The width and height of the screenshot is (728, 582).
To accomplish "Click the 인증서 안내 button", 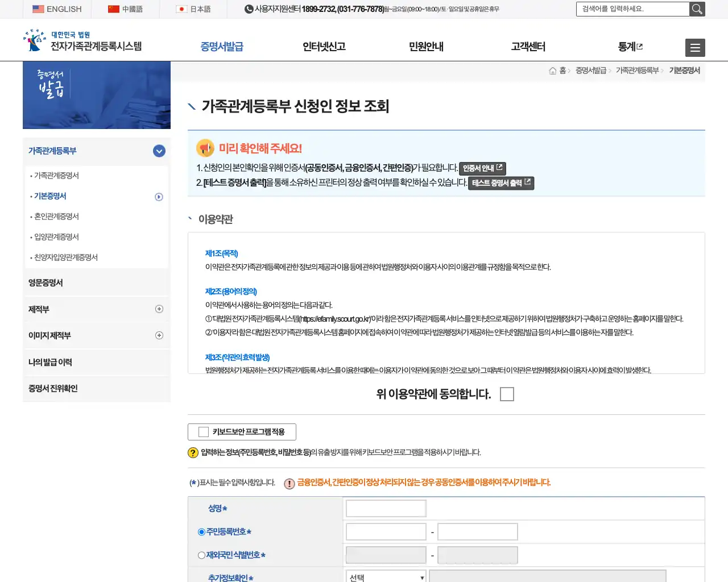I will pos(482,168).
